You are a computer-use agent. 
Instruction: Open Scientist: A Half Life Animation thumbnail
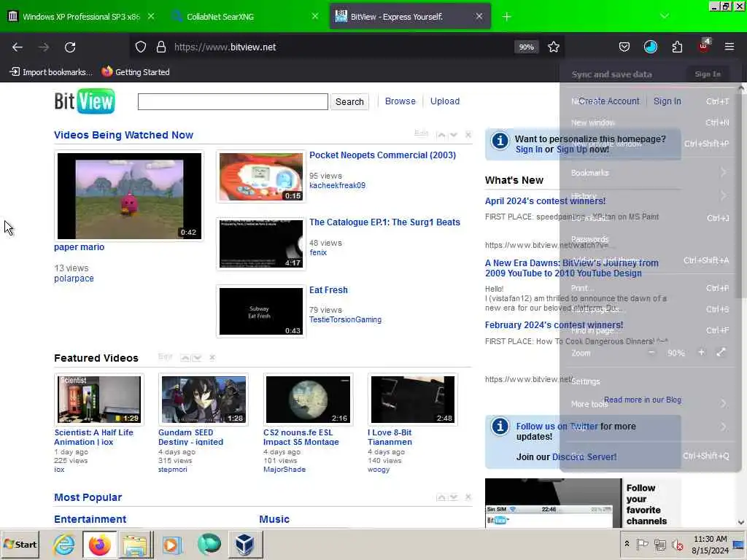click(99, 400)
